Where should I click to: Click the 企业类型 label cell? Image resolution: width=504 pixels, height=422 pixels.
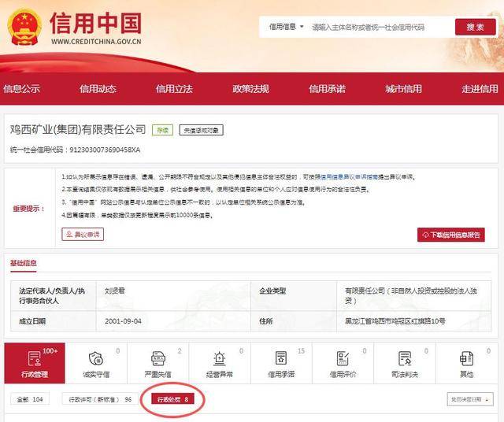coord(294,296)
